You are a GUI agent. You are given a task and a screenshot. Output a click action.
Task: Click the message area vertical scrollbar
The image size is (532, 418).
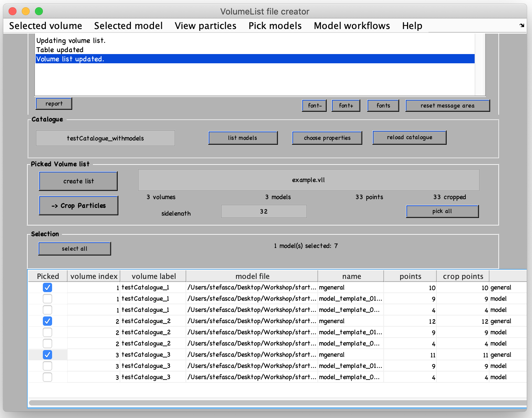(x=480, y=65)
